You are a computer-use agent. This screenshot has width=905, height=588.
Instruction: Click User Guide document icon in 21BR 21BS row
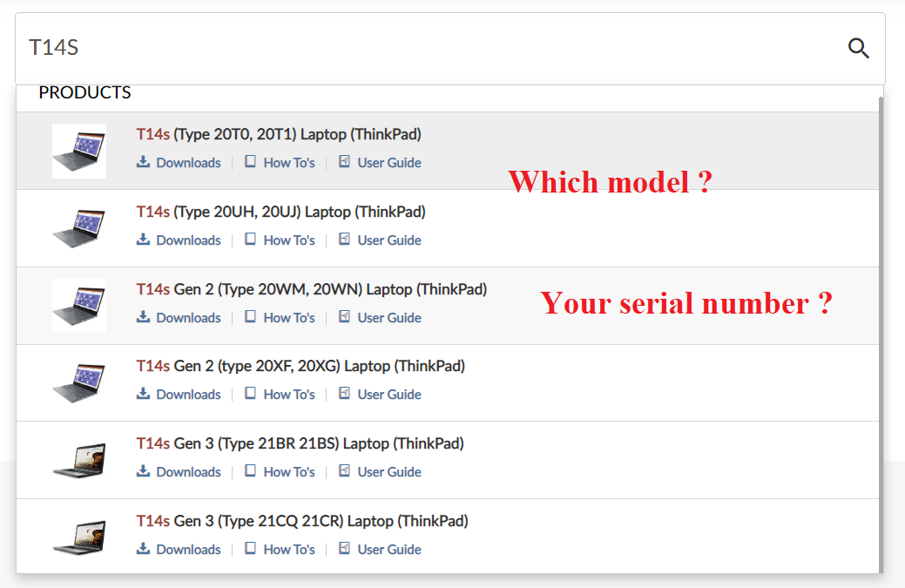(344, 470)
